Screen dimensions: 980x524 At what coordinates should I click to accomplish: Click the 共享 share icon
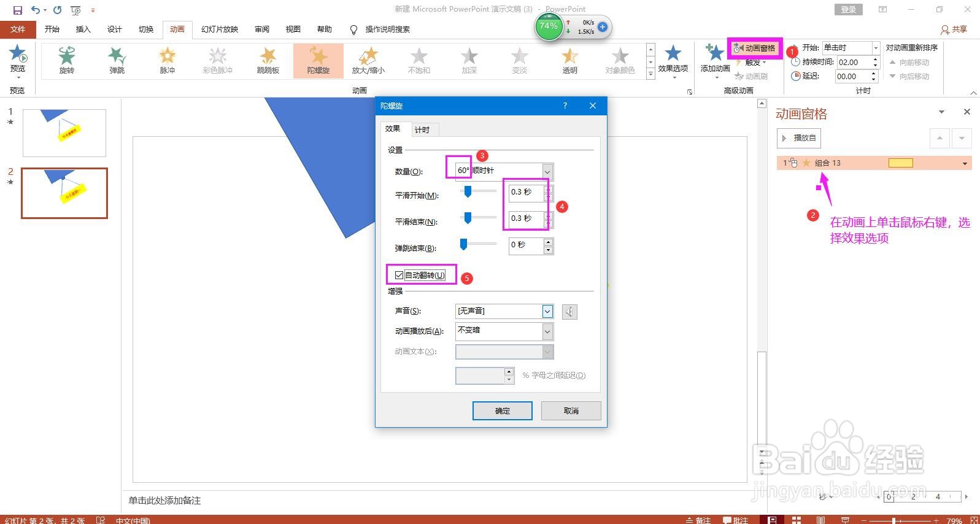954,29
